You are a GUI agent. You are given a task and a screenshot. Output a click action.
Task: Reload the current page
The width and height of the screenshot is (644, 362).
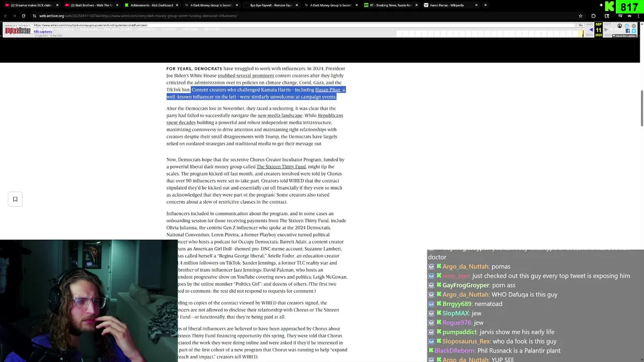coord(23,16)
